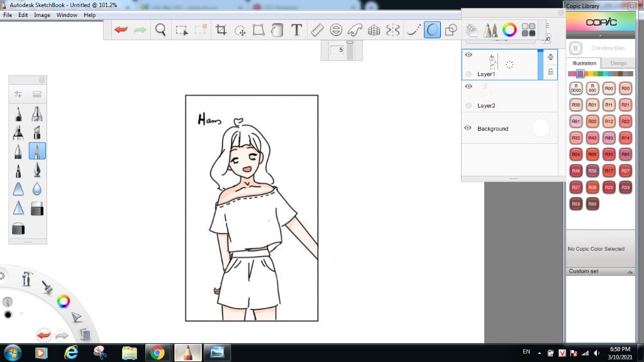Select the Zoom magnifier tool
This screenshot has height=362, width=644.
160,30
